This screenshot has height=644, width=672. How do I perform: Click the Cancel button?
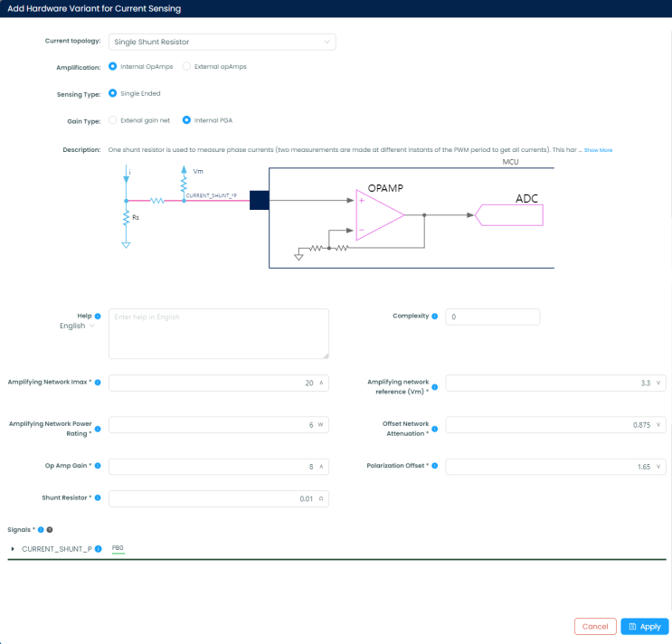pos(595,627)
